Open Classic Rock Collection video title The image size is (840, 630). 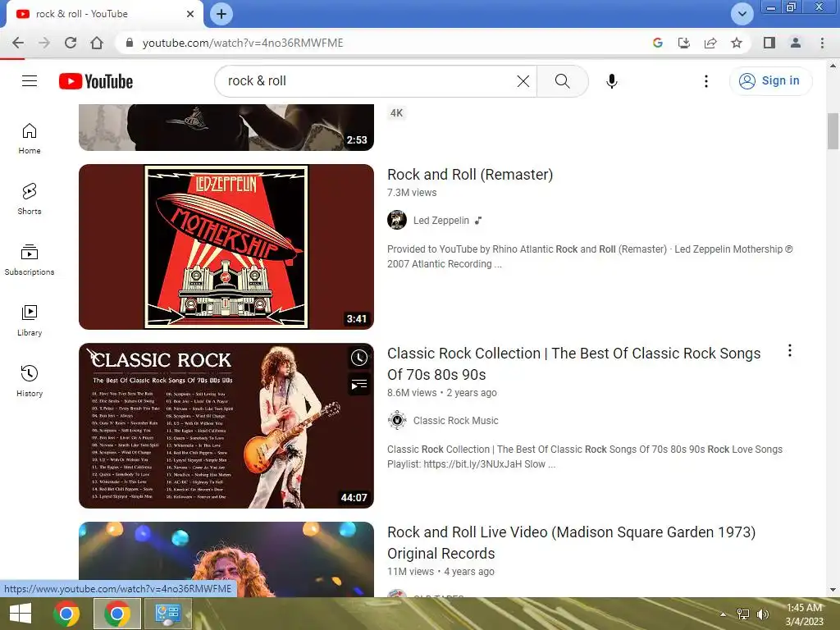(x=573, y=363)
